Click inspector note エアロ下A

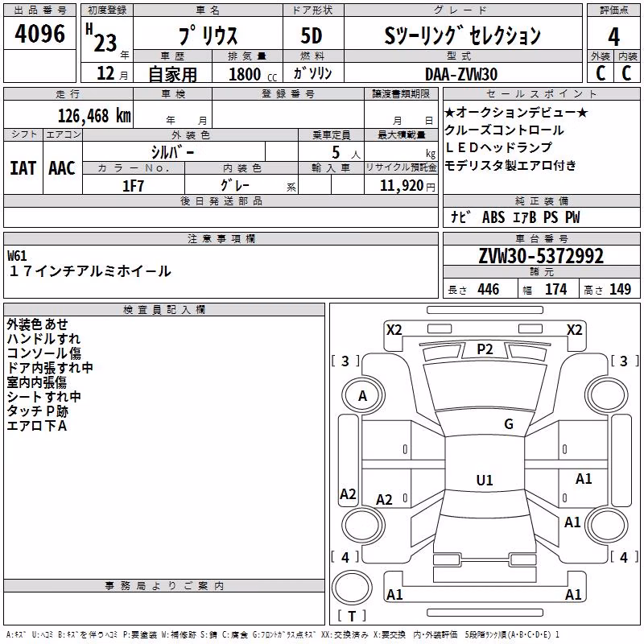(x=37, y=426)
